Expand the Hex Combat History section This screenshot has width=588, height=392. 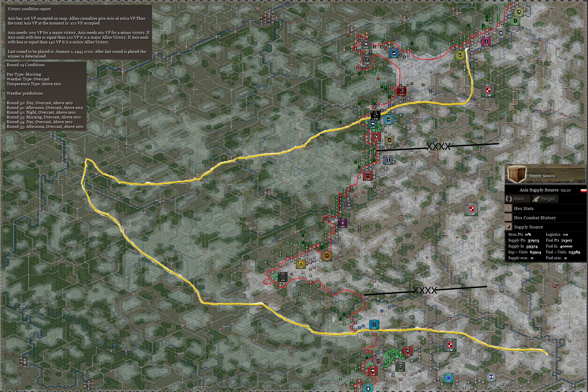[508, 217]
